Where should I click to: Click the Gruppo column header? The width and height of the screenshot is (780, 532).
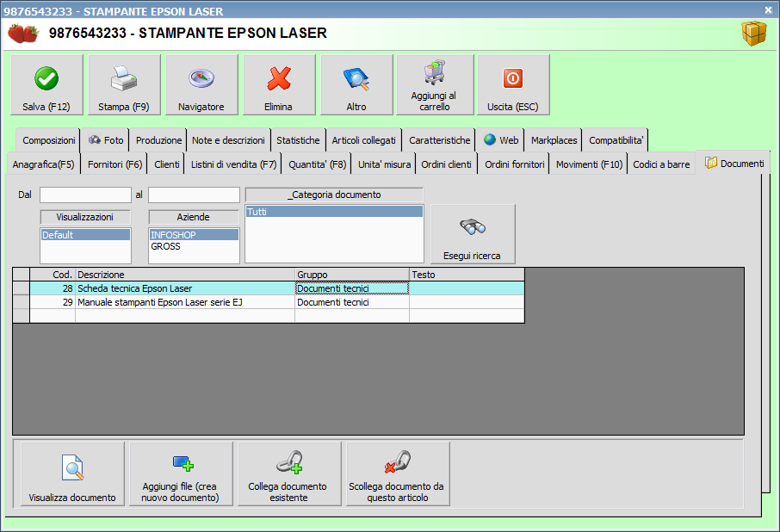[x=352, y=275]
